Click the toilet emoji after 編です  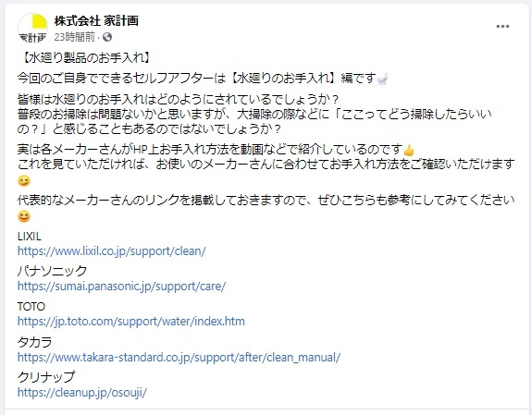click(x=382, y=79)
